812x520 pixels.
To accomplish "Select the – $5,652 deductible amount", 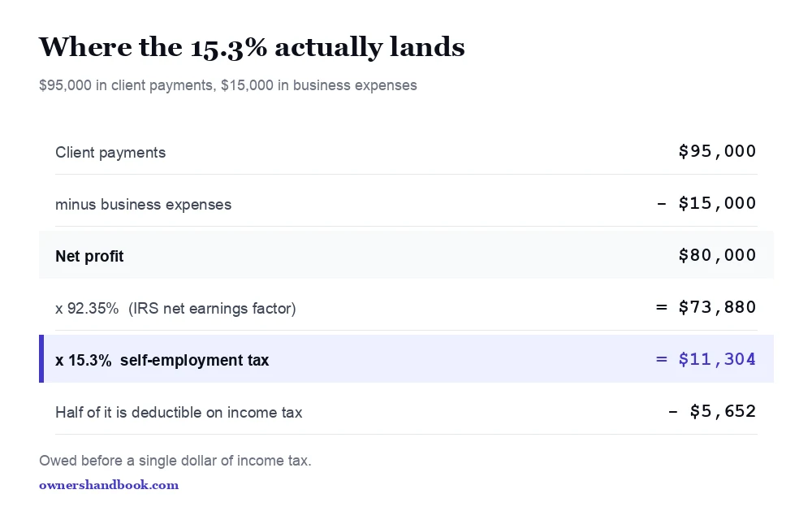I will [x=712, y=411].
